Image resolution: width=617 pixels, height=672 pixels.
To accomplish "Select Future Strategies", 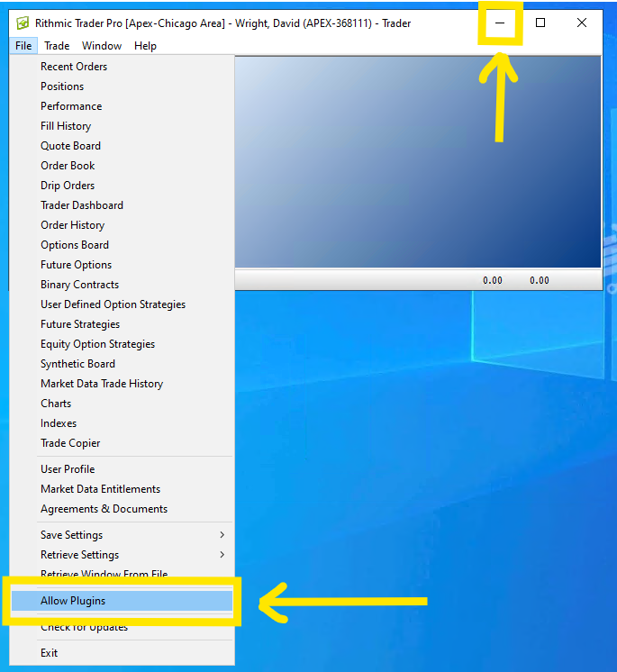I will (122, 324).
